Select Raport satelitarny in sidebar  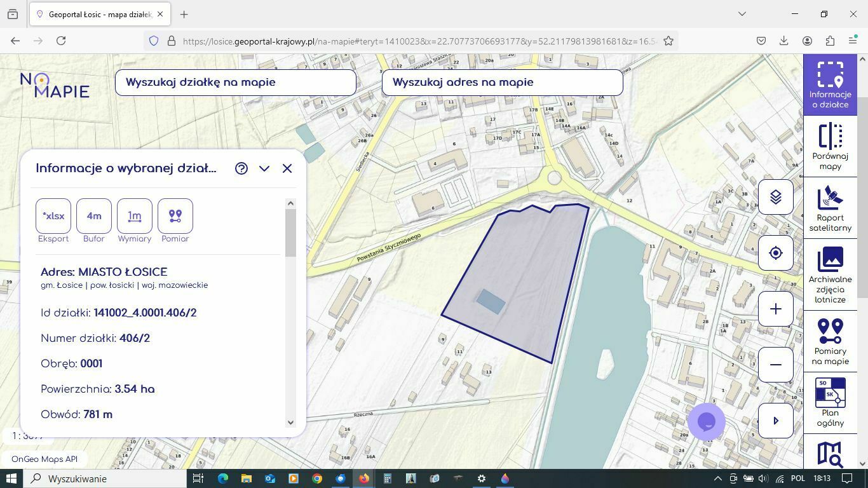coord(830,208)
